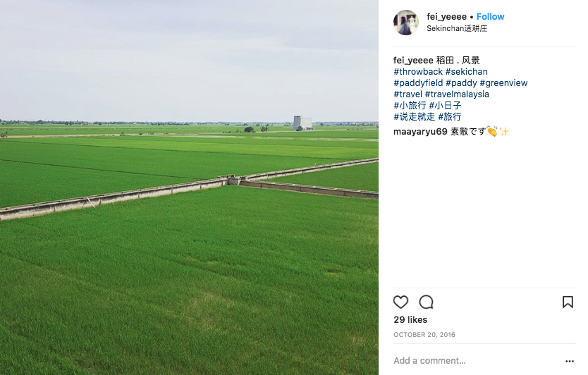Open fei_yeeee username in header
Viewport: 588px width, 375px height.
tap(446, 16)
